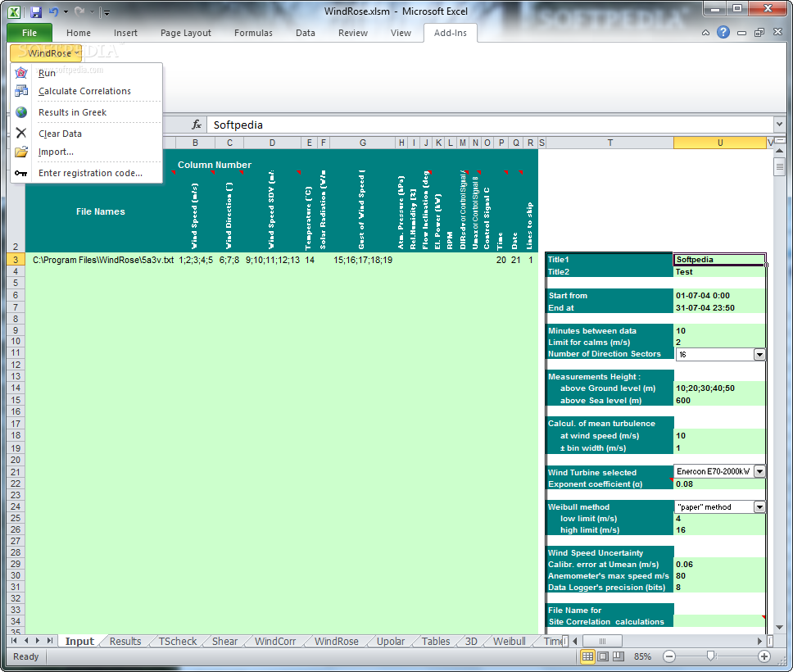The image size is (793, 672).
Task: Open the Formulas ribbon tab
Action: tap(253, 33)
